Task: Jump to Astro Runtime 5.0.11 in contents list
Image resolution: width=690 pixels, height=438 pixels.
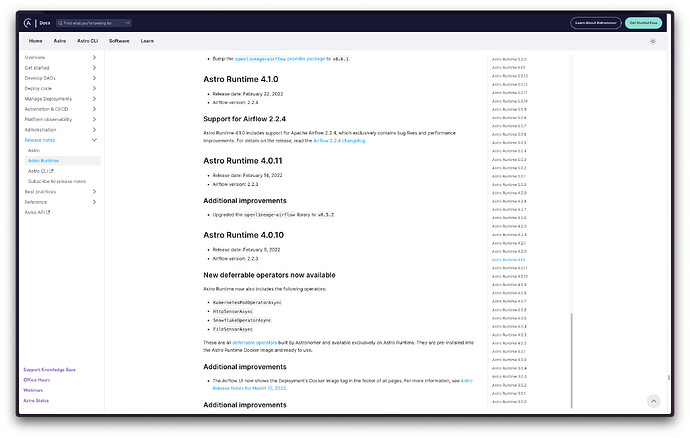Action: 510,92
